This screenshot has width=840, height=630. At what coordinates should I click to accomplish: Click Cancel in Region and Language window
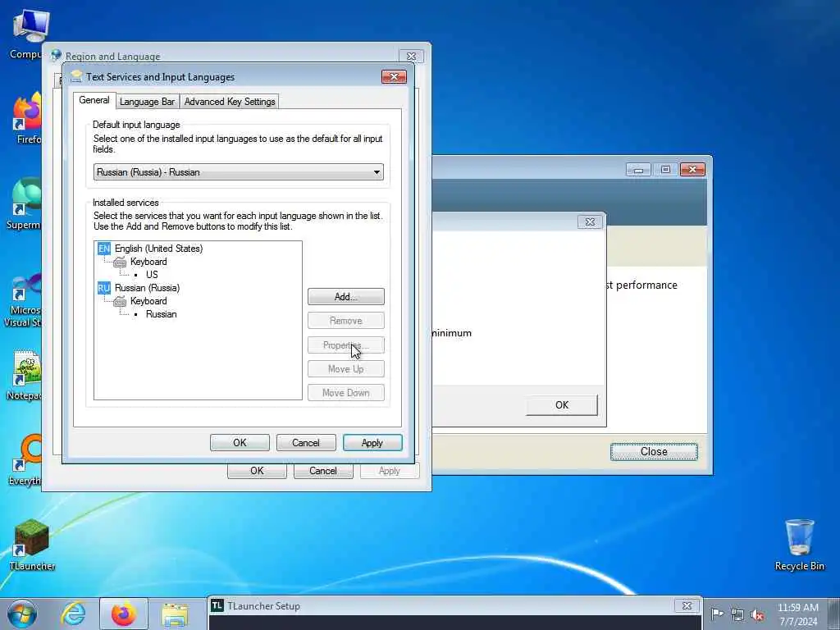point(323,471)
